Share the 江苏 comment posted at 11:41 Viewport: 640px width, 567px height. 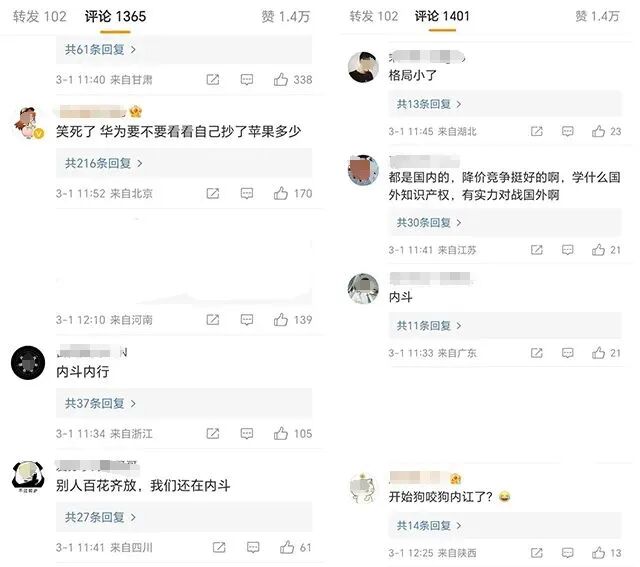(536, 249)
